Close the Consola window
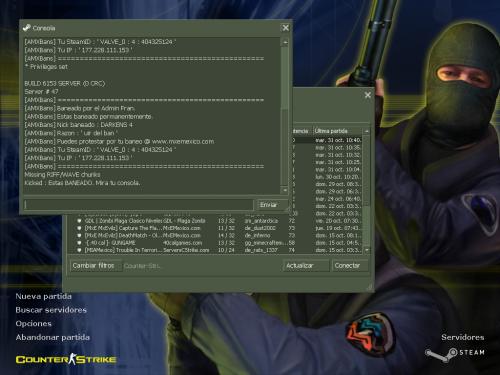This screenshot has width=500, height=375. pos(286,28)
